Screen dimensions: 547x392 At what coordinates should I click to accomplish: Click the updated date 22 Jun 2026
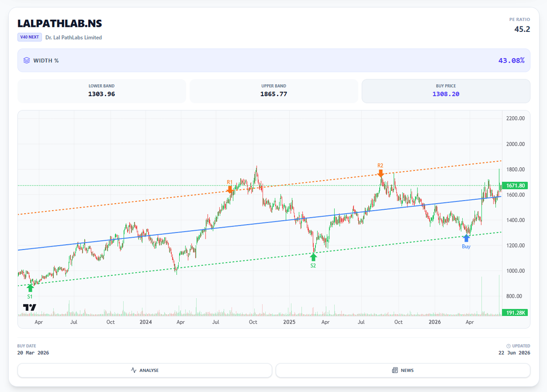coord(515,353)
